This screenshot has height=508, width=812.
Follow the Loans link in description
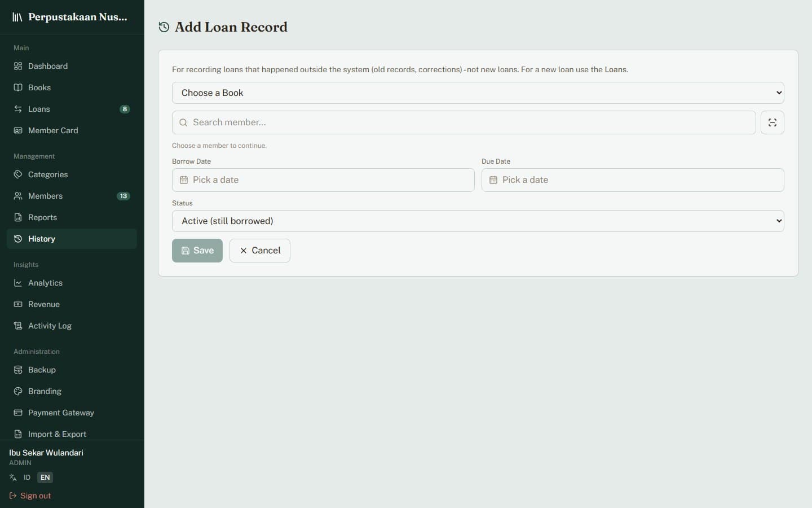coord(616,69)
